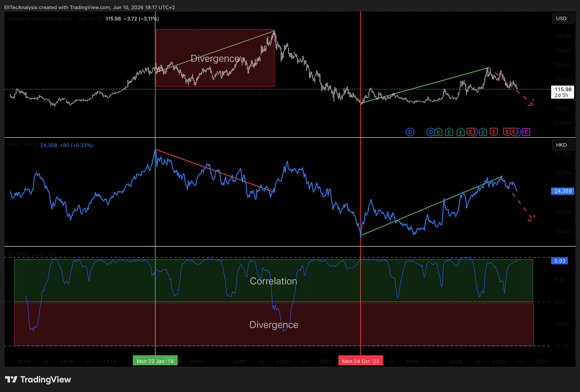580x392 pixels.
Task: Open the HKD currency dropdown
Action: pyautogui.click(x=561, y=145)
